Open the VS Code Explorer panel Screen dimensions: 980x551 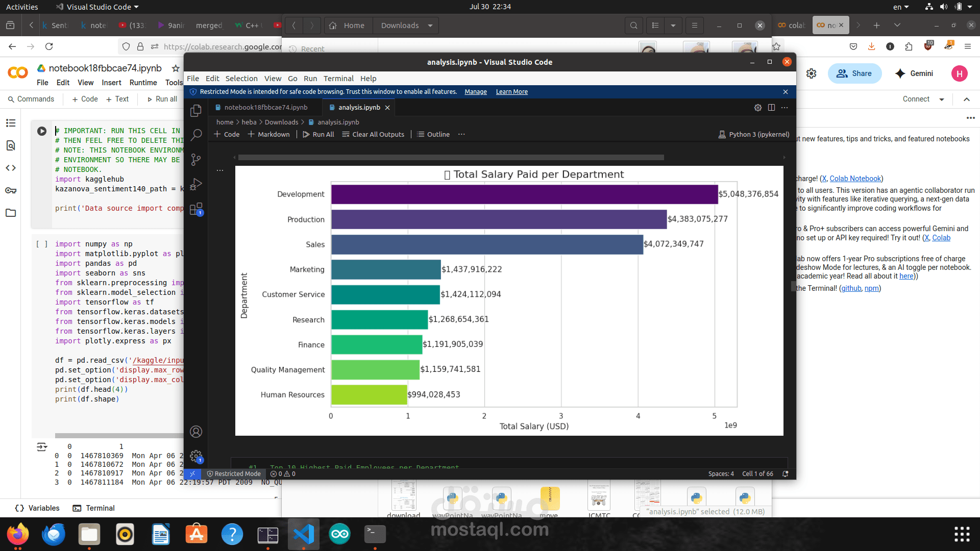tap(195, 111)
